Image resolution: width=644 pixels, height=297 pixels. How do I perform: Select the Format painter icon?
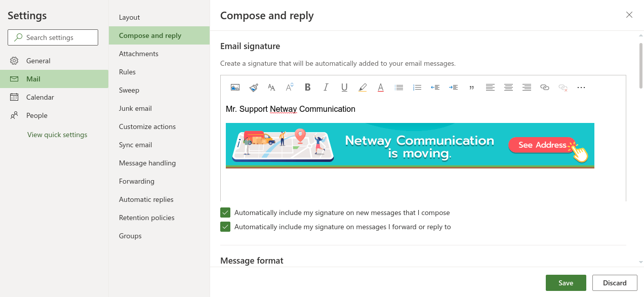(x=254, y=88)
